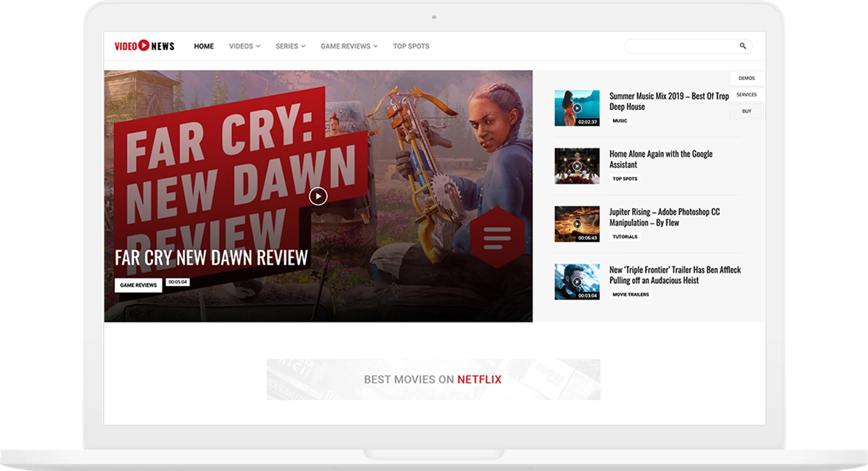Select the Movie Trailers category tag
The height and width of the screenshot is (471, 868).
(630, 295)
